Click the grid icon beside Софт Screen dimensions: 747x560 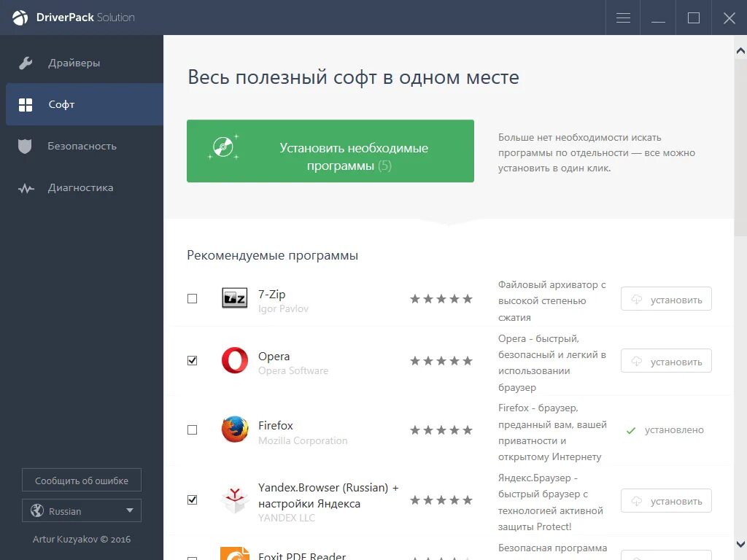26,105
